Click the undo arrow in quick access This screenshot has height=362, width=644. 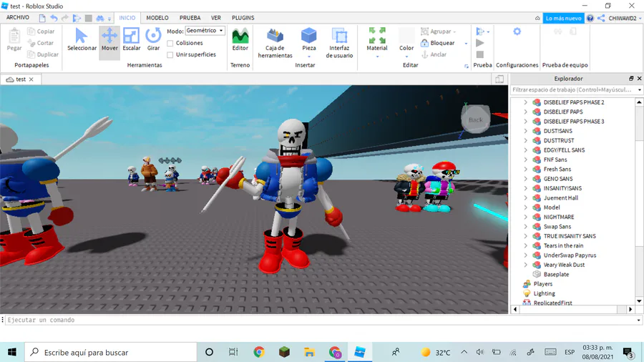click(x=54, y=18)
